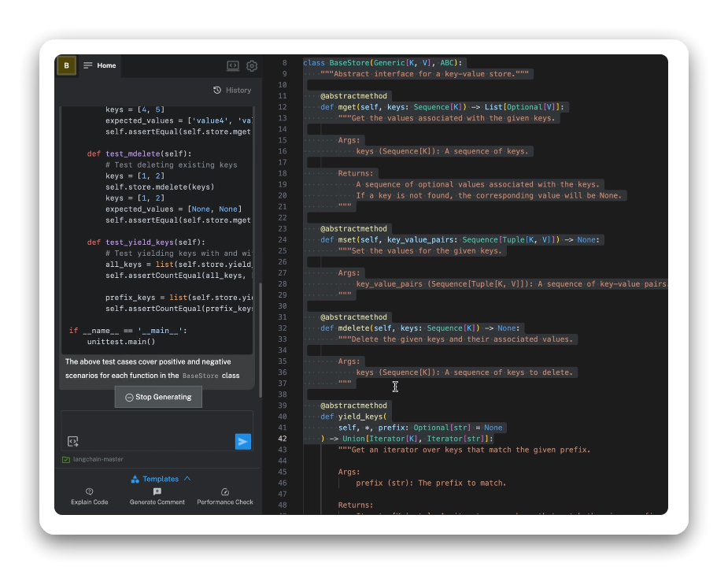
Task: Open settings via the gear icon
Action: [252, 66]
